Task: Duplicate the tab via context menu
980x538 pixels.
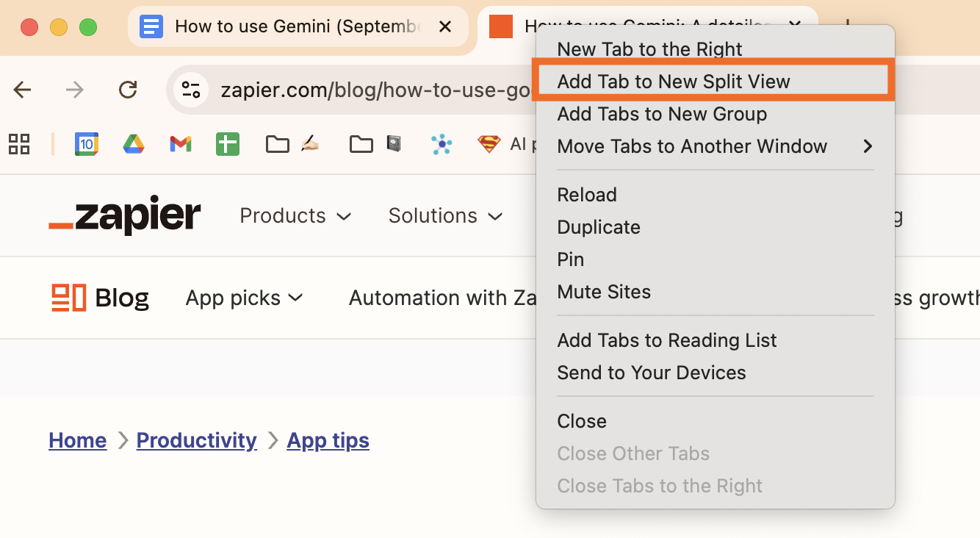Action: point(598,227)
